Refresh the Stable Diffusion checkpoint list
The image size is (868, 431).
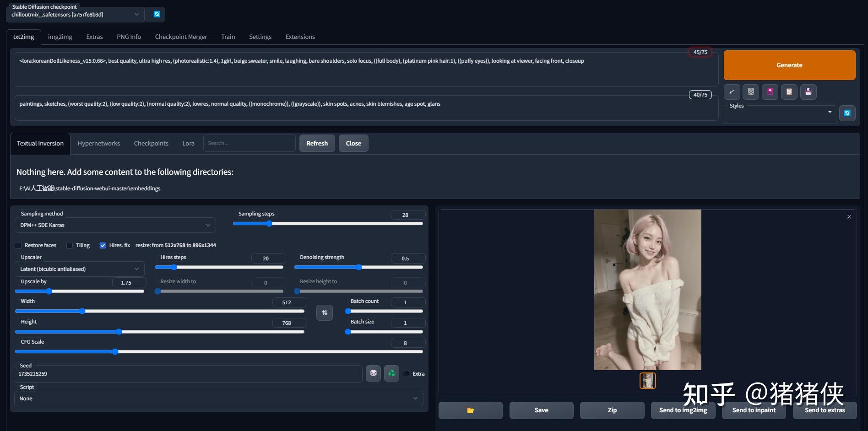pos(157,14)
